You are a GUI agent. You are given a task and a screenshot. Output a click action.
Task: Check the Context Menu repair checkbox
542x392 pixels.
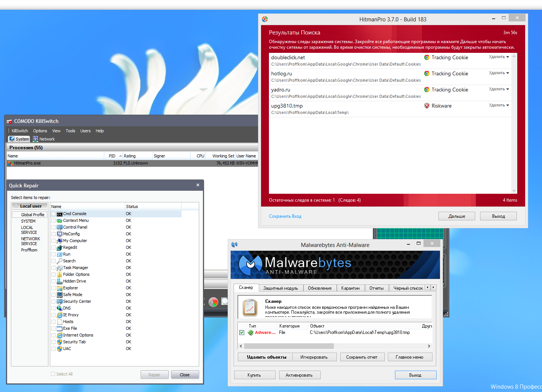(x=54, y=221)
